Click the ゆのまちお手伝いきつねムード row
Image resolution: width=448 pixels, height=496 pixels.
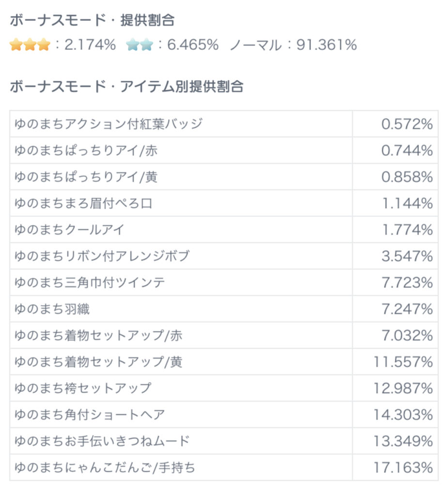coord(102,441)
